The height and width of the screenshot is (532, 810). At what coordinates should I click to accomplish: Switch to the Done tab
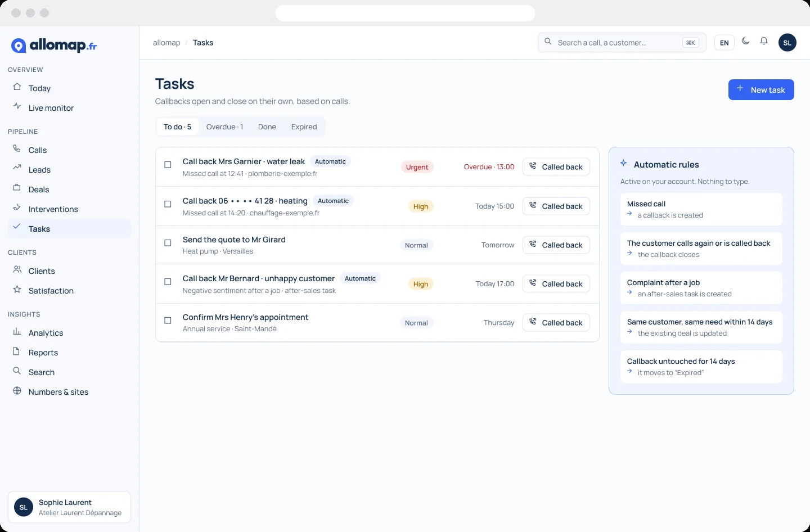[x=267, y=127]
